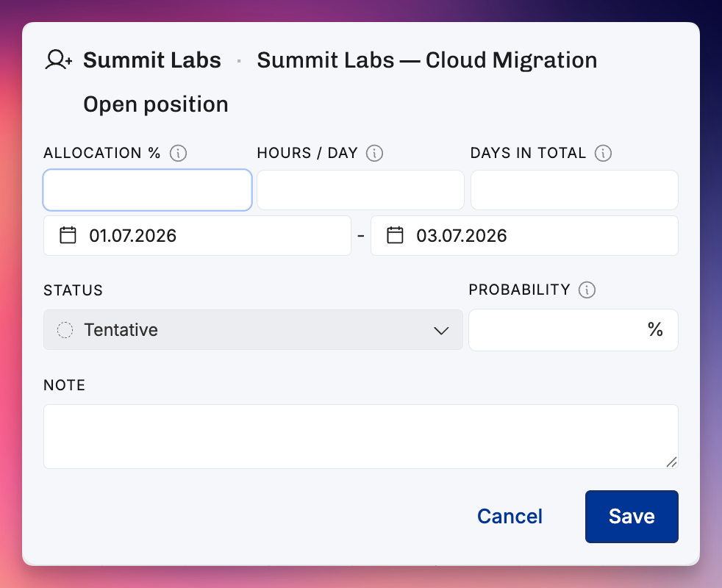
Task: Focus the Hours / Day input field
Action: [x=360, y=190]
